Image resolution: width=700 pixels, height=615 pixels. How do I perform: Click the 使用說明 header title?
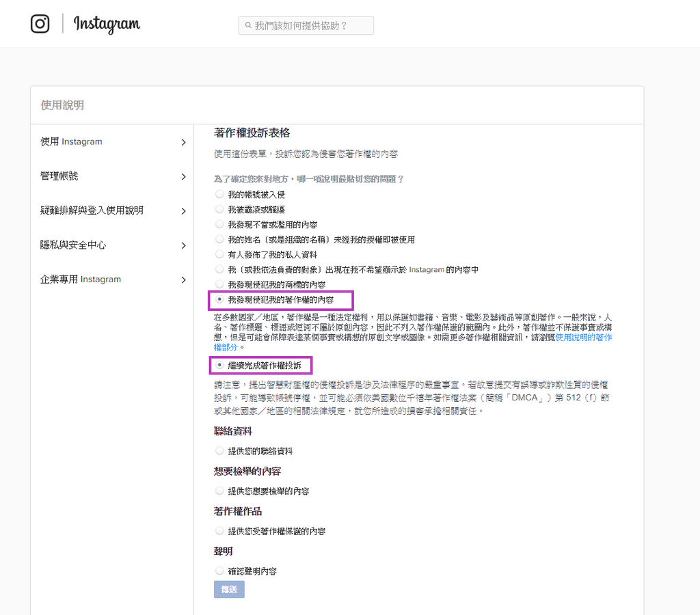tap(62, 105)
